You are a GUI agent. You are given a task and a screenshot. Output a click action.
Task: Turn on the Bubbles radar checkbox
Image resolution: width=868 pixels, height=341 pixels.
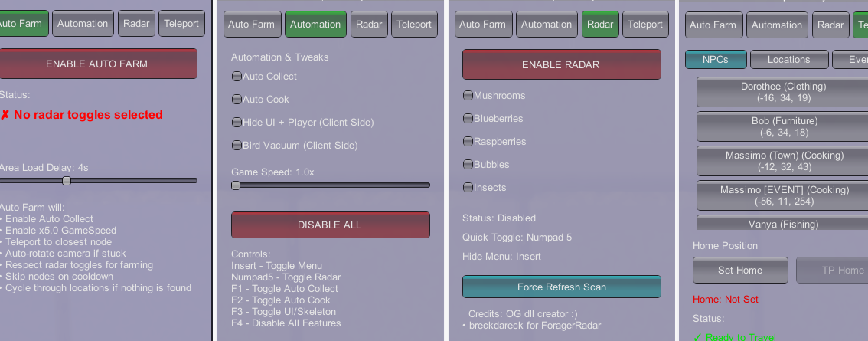(468, 165)
